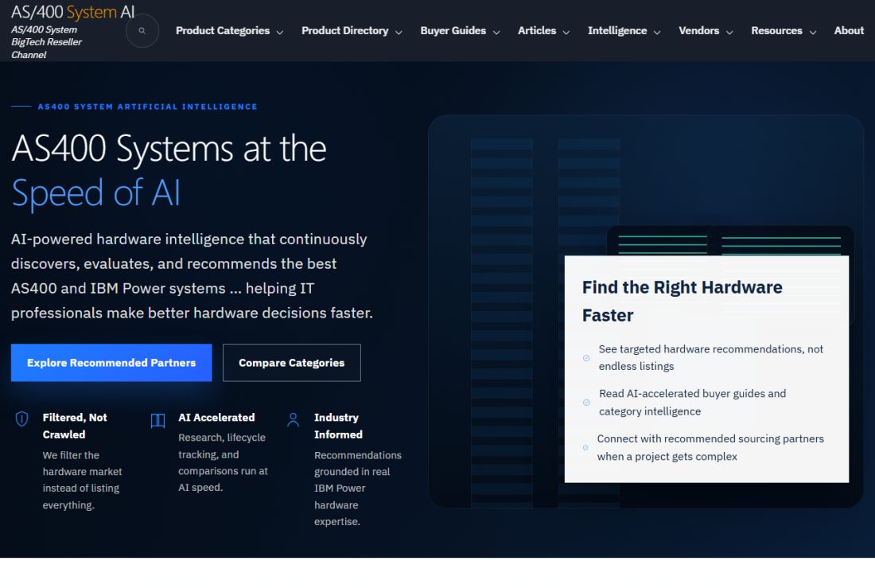Click Read AI-accelerated buyer guides text
875x588 pixels.
692,402
